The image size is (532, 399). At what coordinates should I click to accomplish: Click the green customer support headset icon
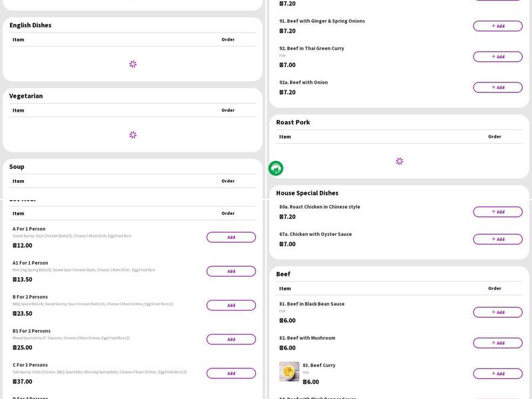click(276, 169)
